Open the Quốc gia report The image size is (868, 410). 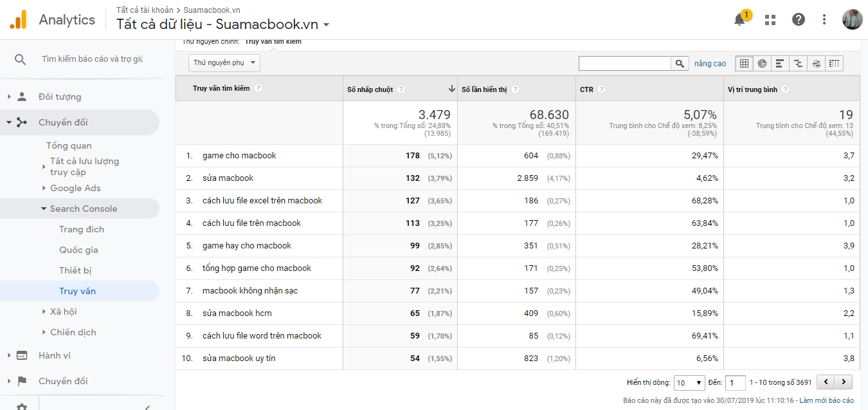pyautogui.click(x=78, y=250)
